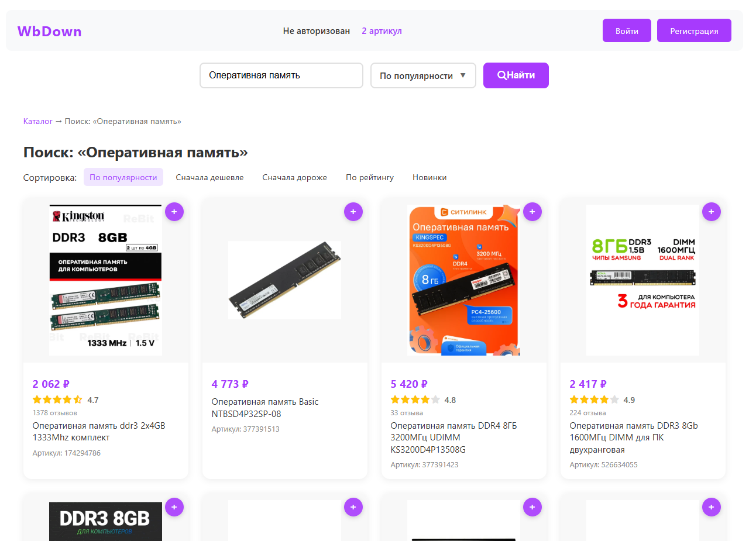
Task: Choose the Новинки sorting option
Action: [429, 177]
